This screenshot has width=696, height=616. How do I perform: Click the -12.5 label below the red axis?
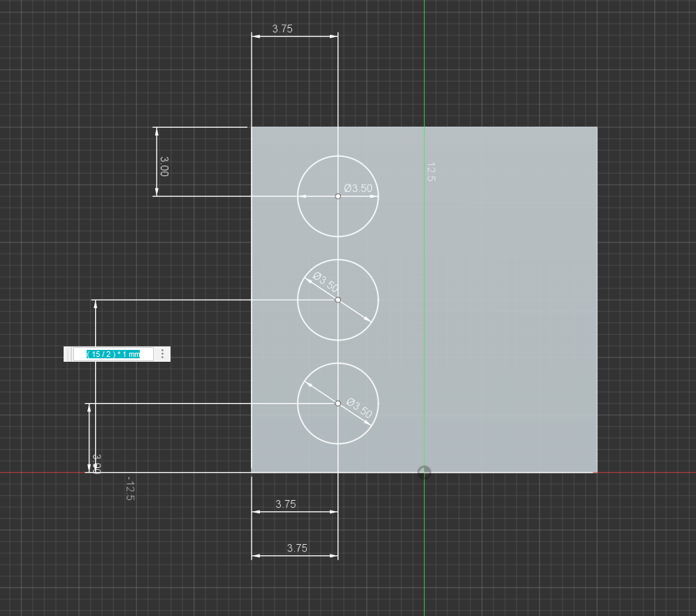click(x=129, y=488)
